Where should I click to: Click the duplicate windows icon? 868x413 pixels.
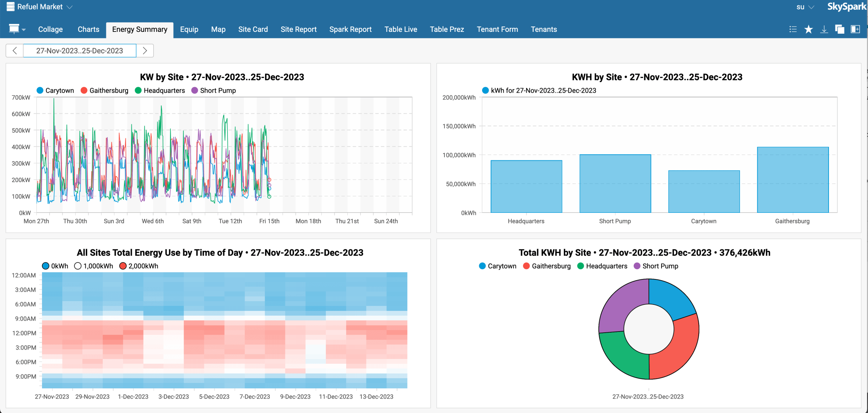click(839, 29)
